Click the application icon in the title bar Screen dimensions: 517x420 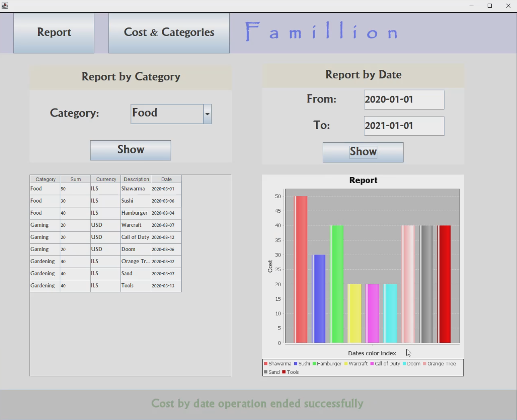coord(5,5)
